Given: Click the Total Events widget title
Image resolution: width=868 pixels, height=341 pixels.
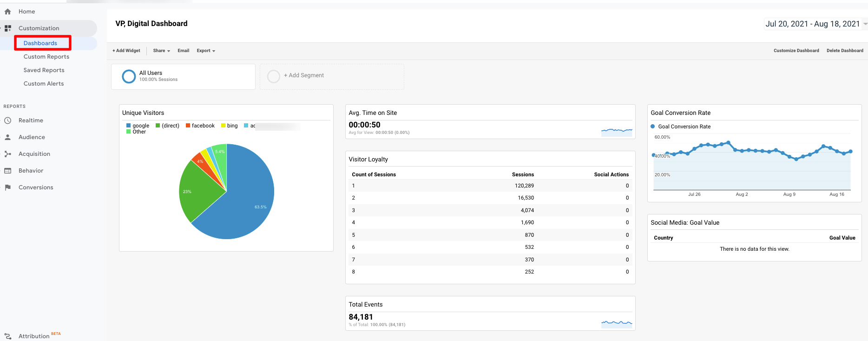Looking at the screenshot, I should (x=366, y=305).
